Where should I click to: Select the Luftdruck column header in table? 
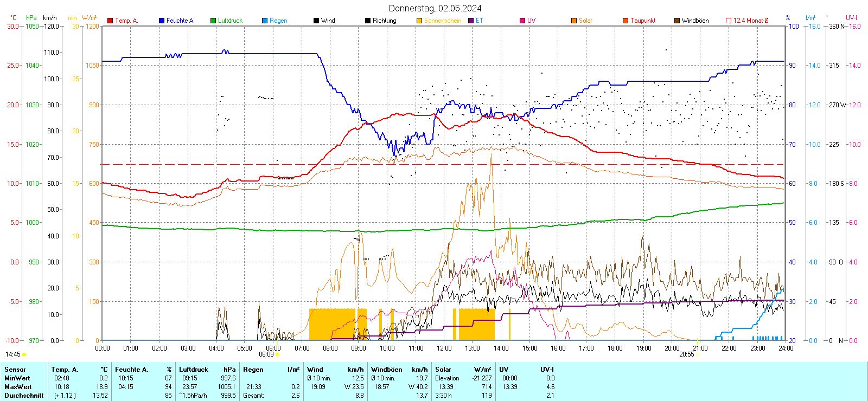(194, 370)
